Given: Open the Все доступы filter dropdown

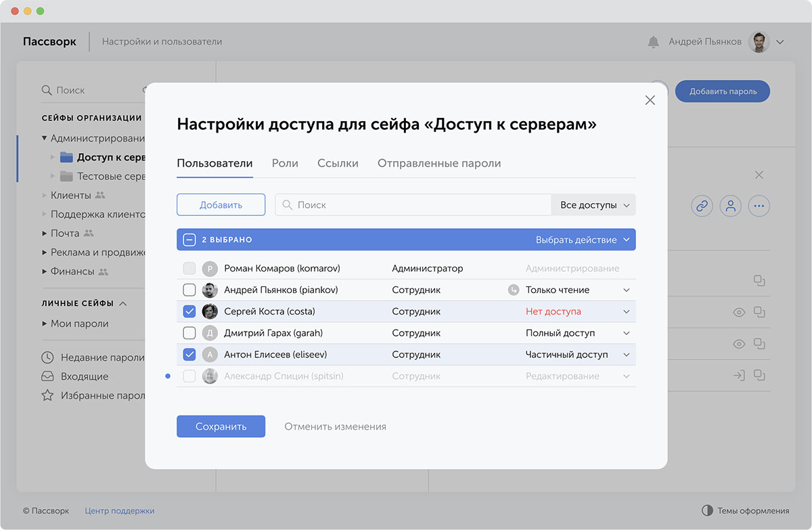Looking at the screenshot, I should [x=594, y=205].
